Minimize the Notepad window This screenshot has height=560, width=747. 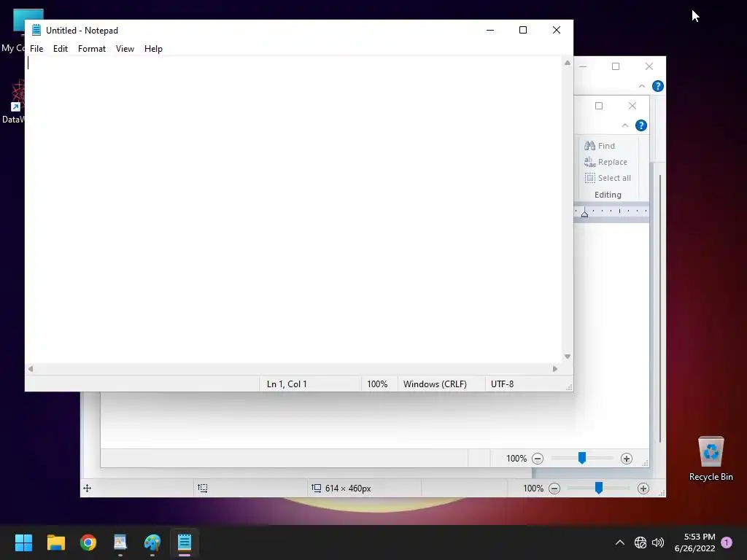[490, 30]
